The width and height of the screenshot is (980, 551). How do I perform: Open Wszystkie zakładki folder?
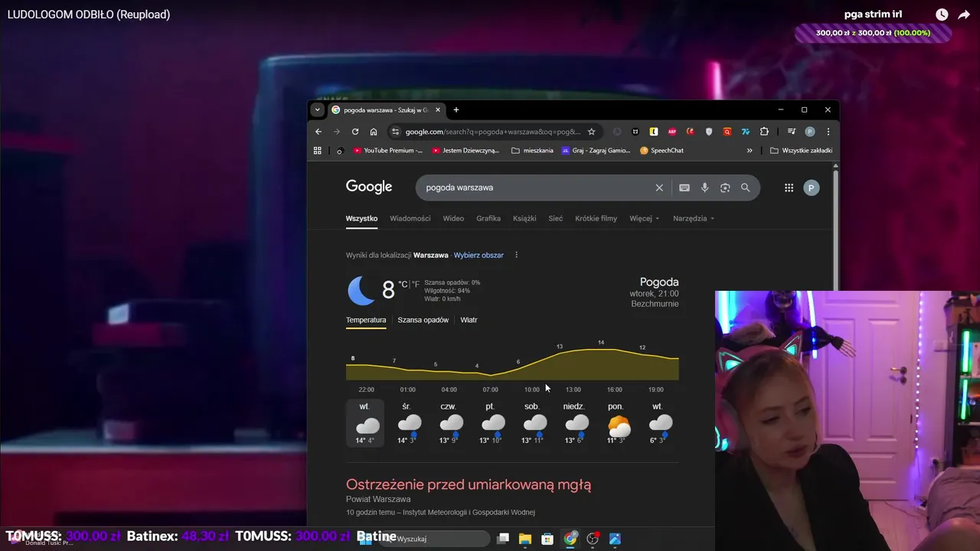801,151
